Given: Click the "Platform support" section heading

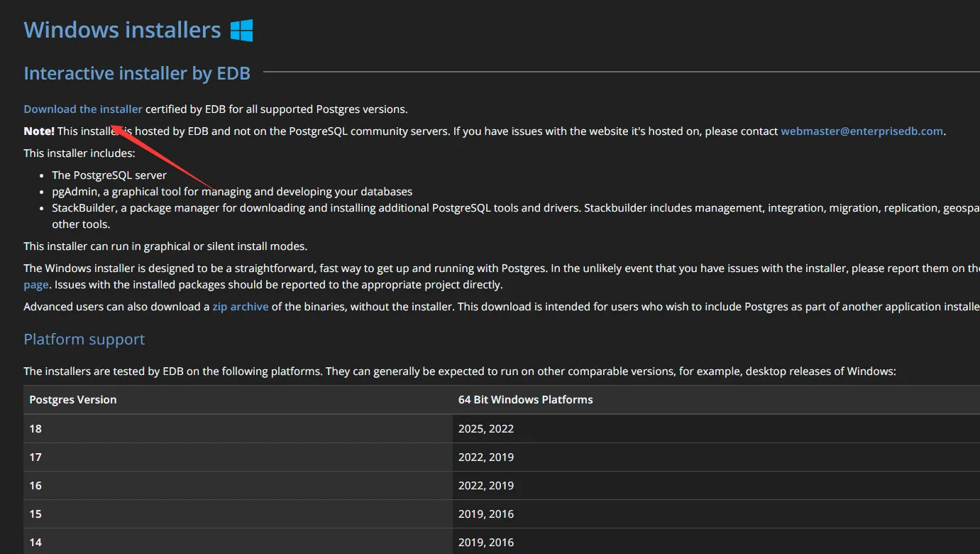Looking at the screenshot, I should tap(84, 340).
